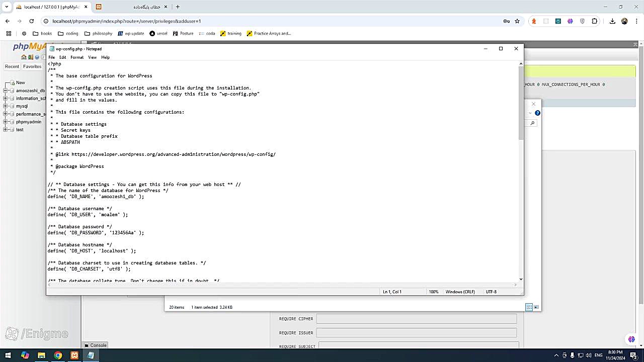Open the Recent tab in phpMyAdmin sidebar
Viewport: 644px width, 362px height.
click(x=12, y=66)
